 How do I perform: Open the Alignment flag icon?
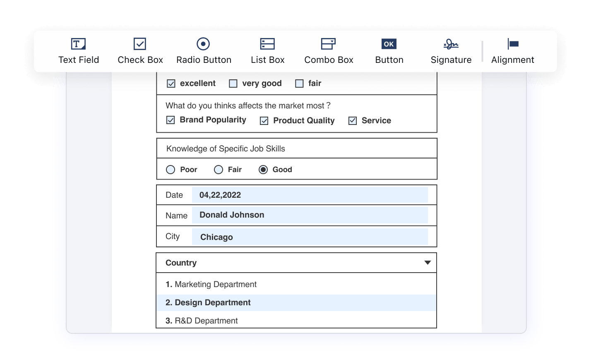click(513, 44)
